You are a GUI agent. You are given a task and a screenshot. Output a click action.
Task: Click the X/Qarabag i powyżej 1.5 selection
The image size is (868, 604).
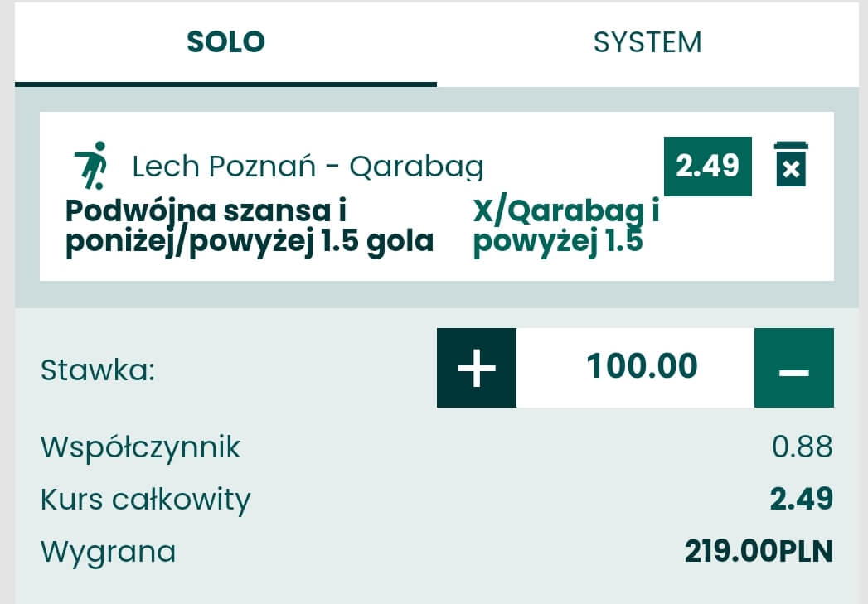click(565, 226)
